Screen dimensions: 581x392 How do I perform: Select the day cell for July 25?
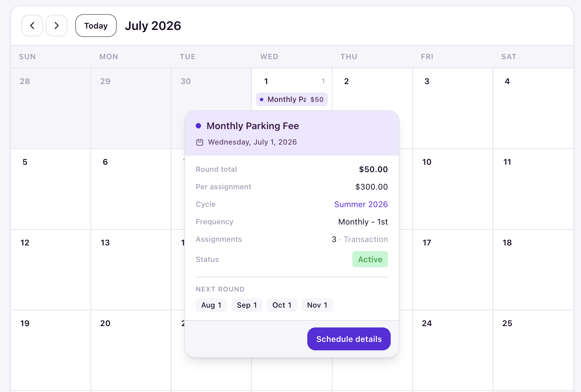(x=533, y=350)
